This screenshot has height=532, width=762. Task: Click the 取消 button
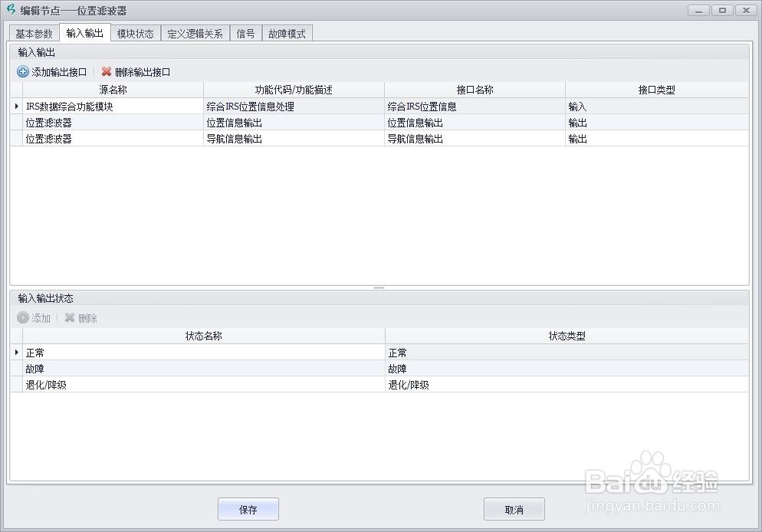point(514,509)
